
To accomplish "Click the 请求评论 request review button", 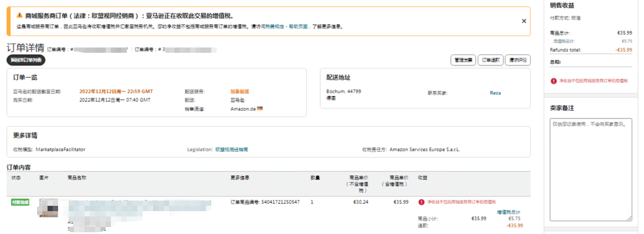I will coord(518,60).
